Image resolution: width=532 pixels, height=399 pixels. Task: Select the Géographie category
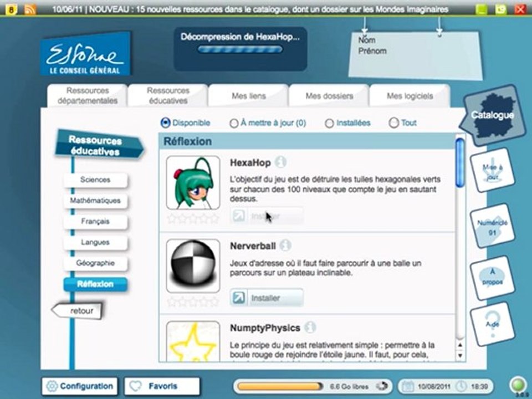[x=95, y=263]
